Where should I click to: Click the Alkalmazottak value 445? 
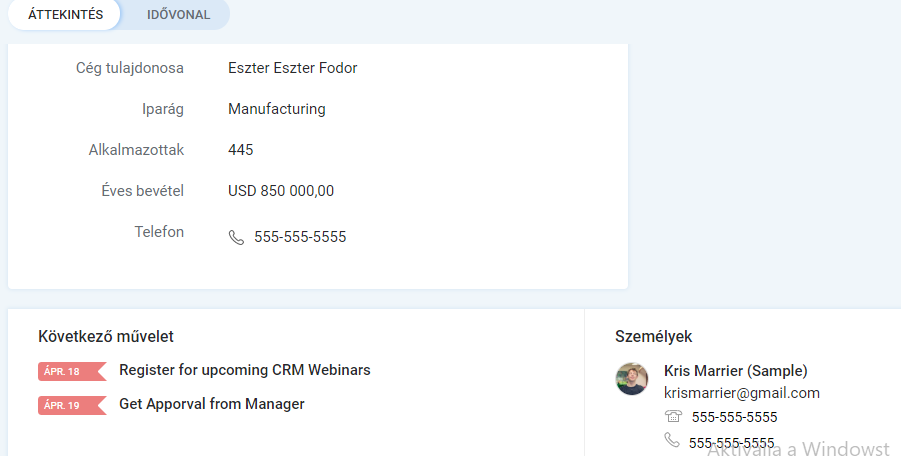coord(240,150)
